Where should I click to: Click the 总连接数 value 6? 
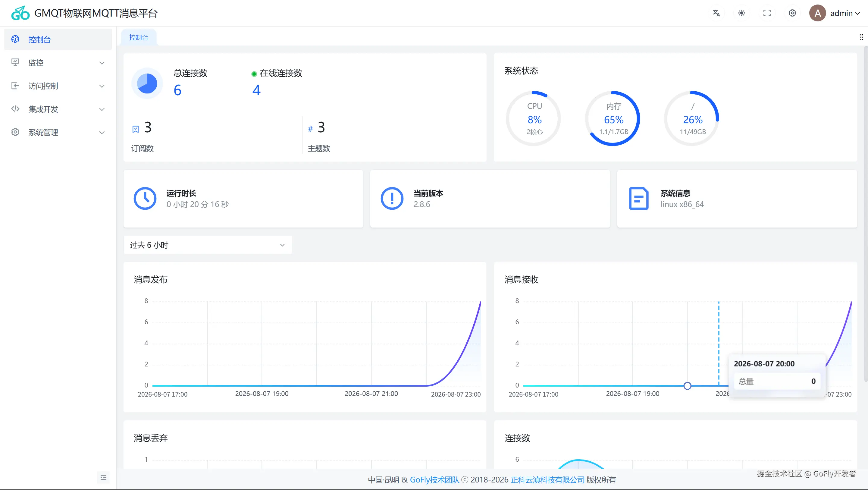click(x=177, y=90)
